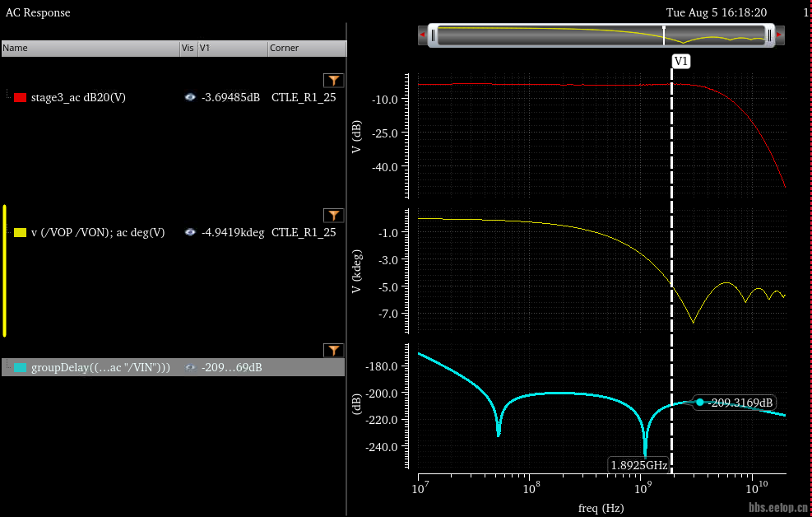Image resolution: width=812 pixels, height=517 pixels.
Task: Click the -25.0 tick label on the dB axis
Action: 384,133
